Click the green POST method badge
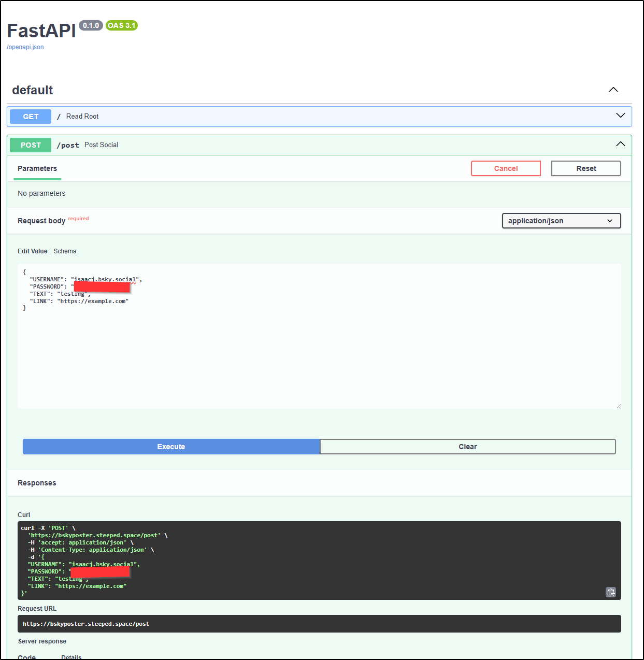This screenshot has width=644, height=660. coord(30,145)
